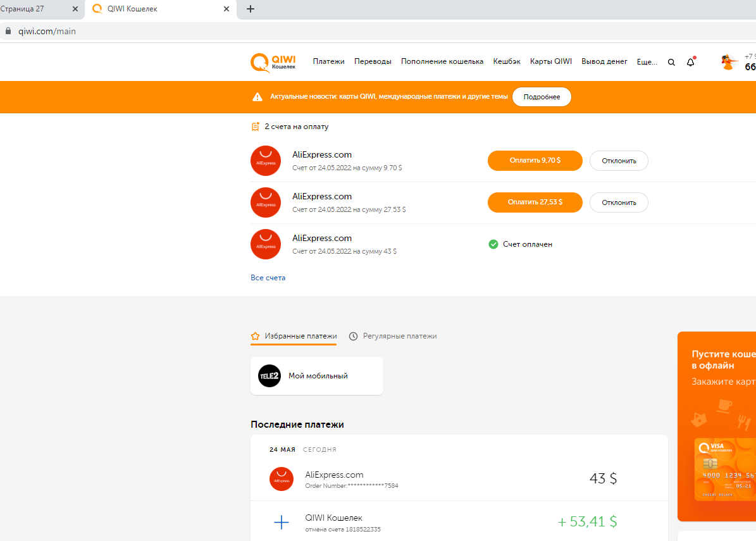Click the '24 МАЯ' date label
The width and height of the screenshot is (756, 541).
pos(283,449)
